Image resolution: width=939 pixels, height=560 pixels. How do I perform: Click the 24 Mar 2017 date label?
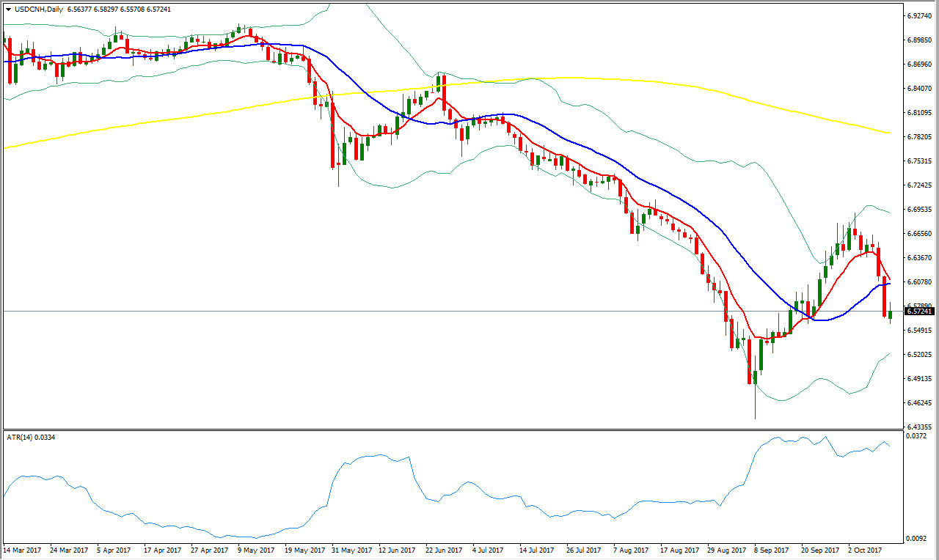[68, 549]
